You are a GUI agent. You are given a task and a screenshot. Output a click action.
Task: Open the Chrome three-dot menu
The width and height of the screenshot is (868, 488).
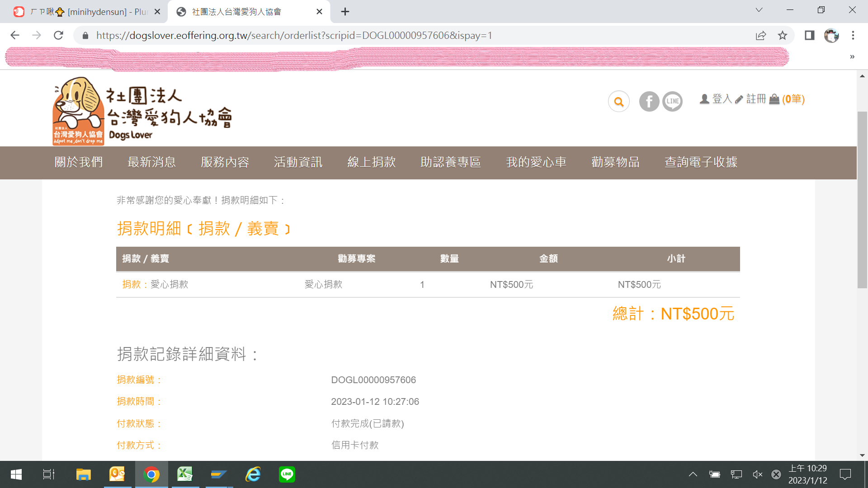coord(853,35)
